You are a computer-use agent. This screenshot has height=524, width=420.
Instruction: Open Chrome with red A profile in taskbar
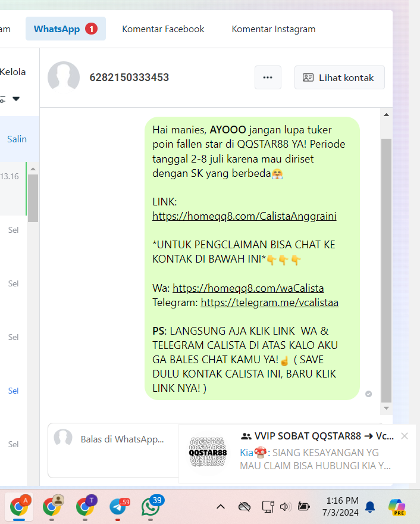point(19,507)
